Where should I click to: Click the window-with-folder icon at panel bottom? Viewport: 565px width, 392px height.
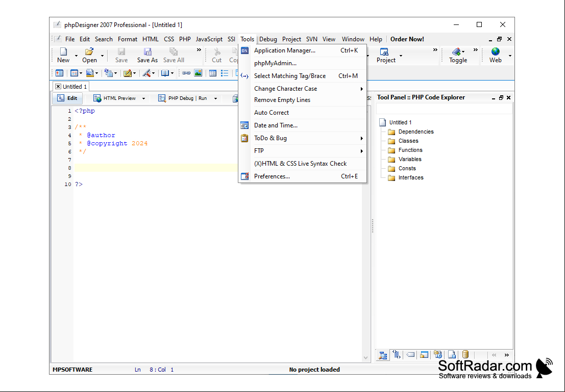[424, 355]
